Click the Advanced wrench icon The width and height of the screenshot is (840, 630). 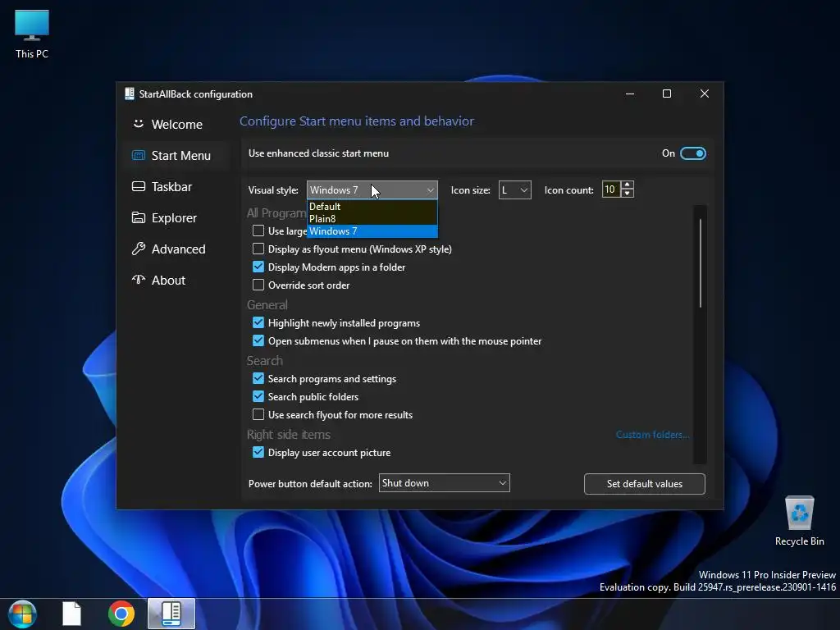[138, 249]
